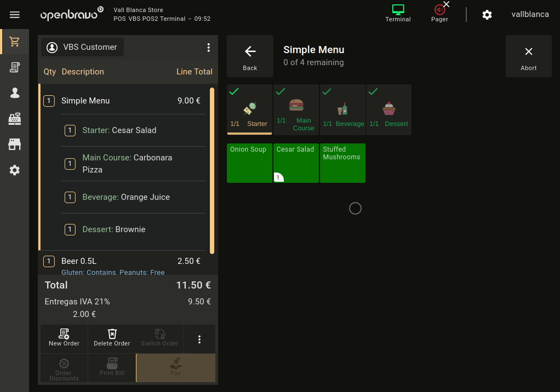This screenshot has width=560, height=392.
Task: Open the Terminal status indicator
Action: tap(398, 14)
